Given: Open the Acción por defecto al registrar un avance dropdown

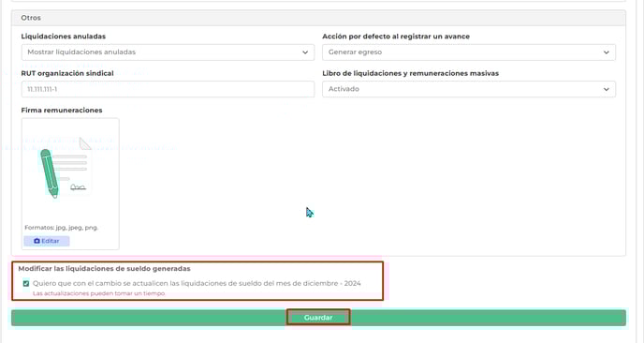Looking at the screenshot, I should click(469, 52).
